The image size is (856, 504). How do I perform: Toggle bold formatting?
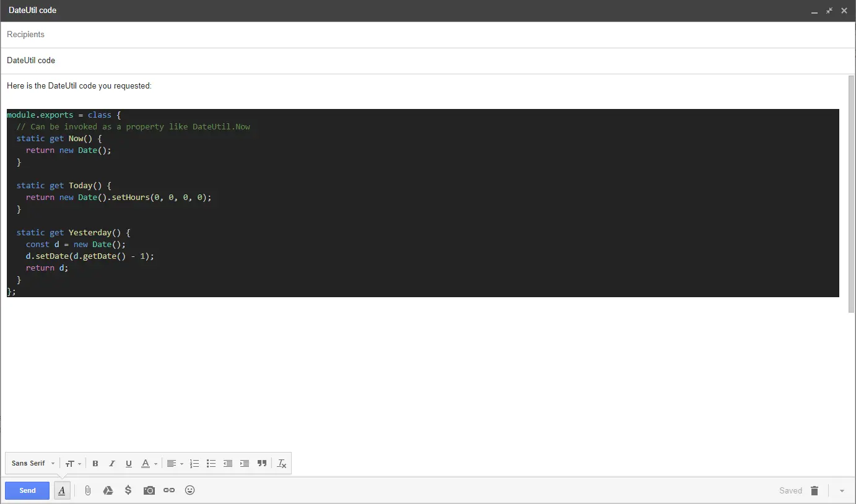coord(95,463)
